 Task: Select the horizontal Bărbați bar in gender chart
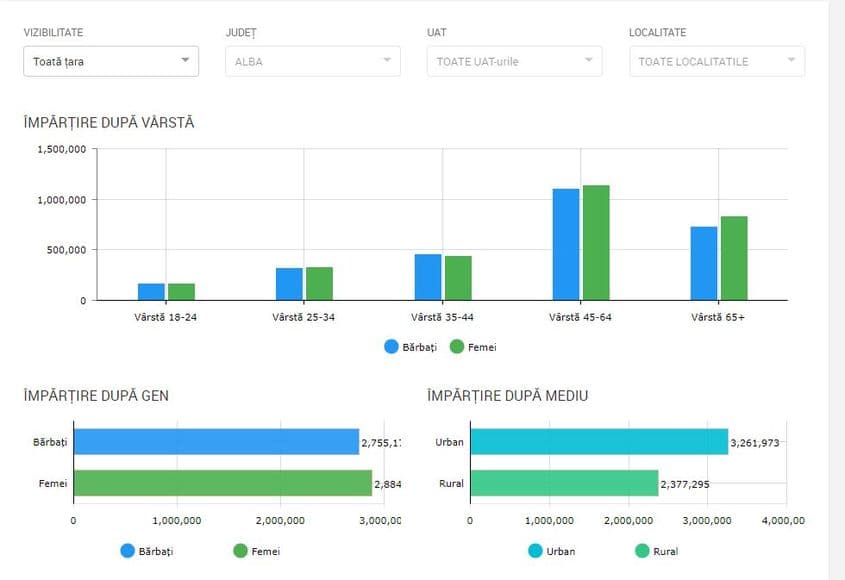click(x=216, y=442)
